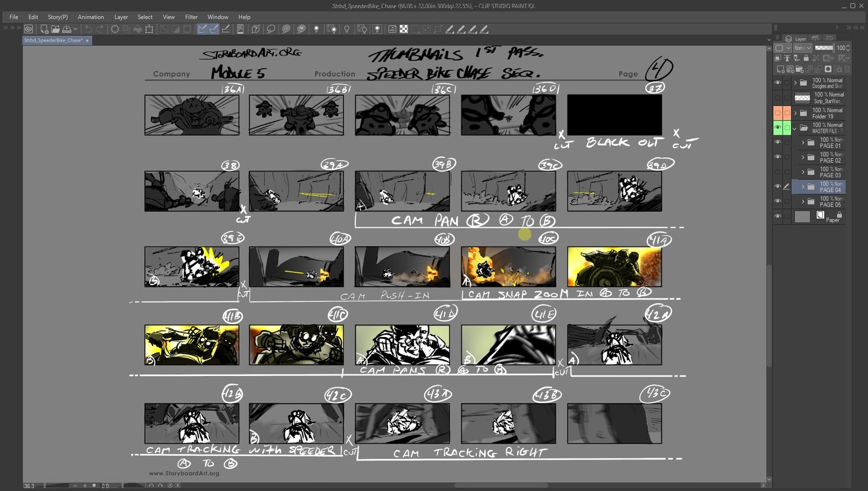Clear the selection with the spinning-dots icon
The image size is (868, 491).
click(115, 29)
